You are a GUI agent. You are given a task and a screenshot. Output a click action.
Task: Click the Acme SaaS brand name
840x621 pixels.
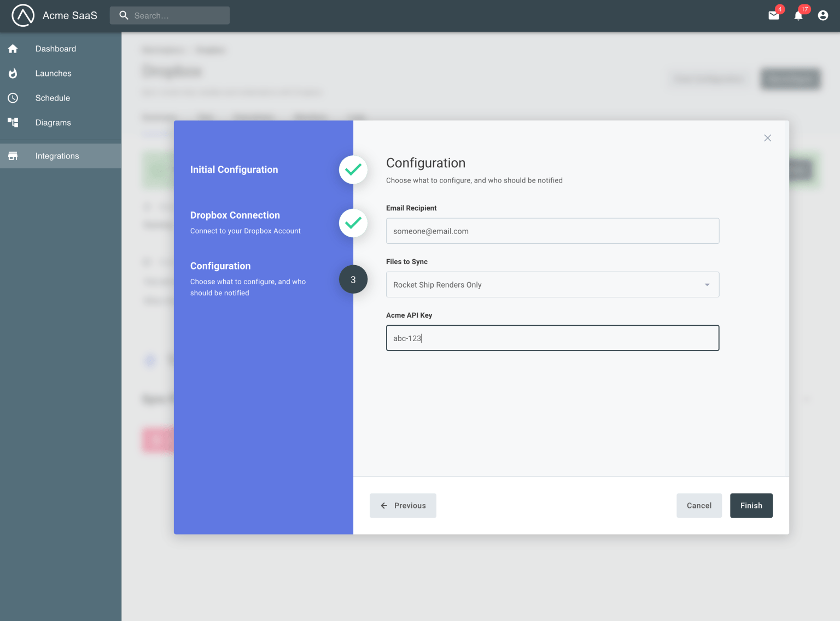(x=70, y=15)
